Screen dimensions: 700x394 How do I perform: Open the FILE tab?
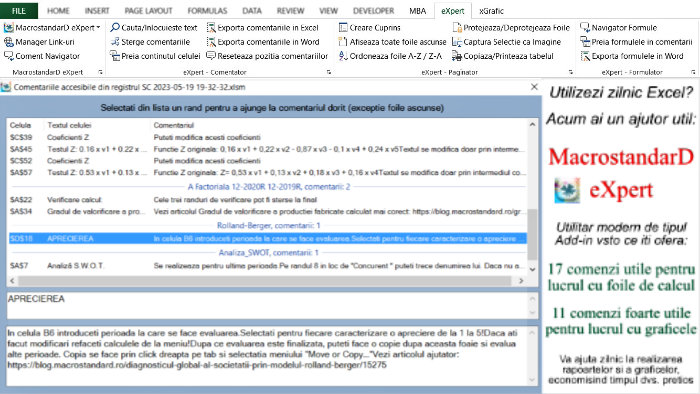pos(18,11)
